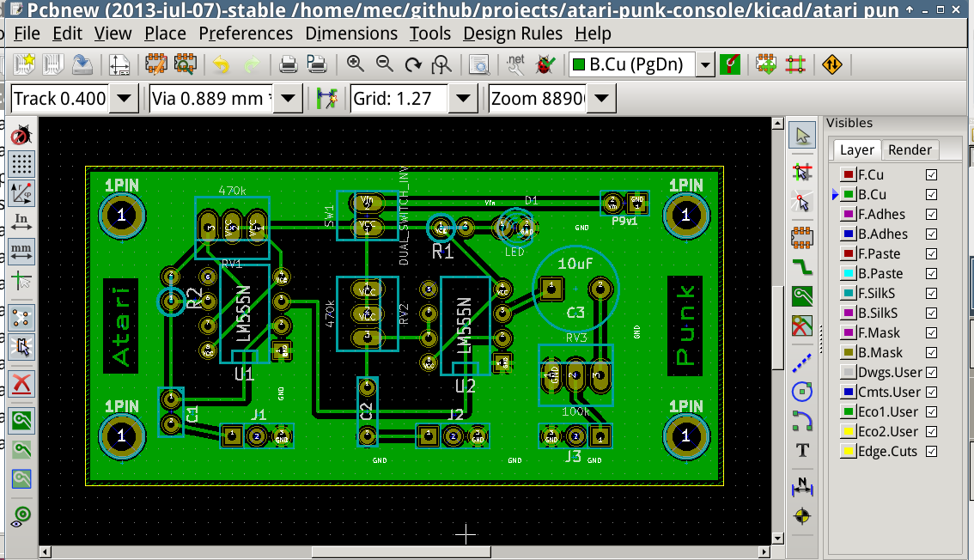Select the add layer alignment target tool
The width and height of the screenshot is (974, 560).
[x=802, y=516]
